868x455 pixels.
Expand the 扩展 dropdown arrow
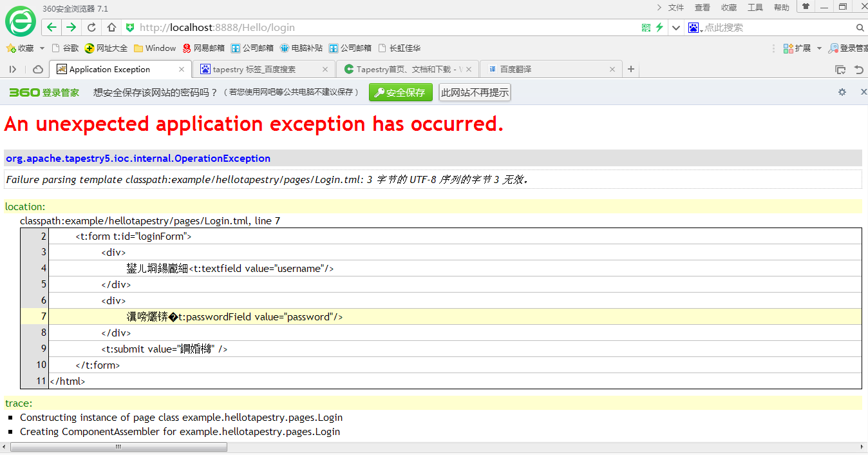[819, 48]
